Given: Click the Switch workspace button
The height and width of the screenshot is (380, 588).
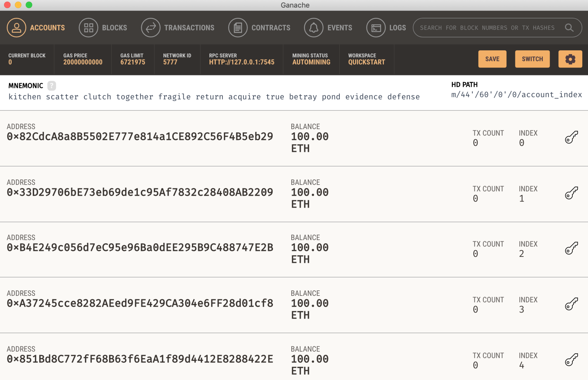Looking at the screenshot, I should pyautogui.click(x=532, y=59).
